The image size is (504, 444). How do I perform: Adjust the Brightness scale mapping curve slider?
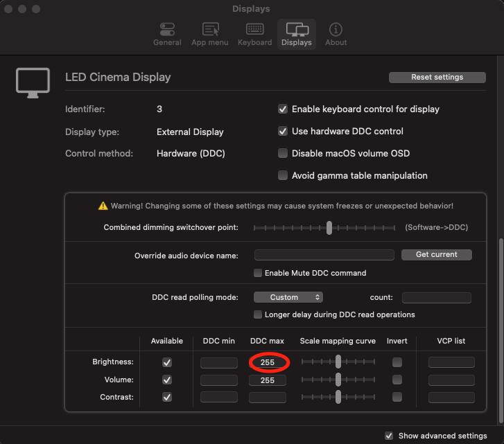[338, 362]
